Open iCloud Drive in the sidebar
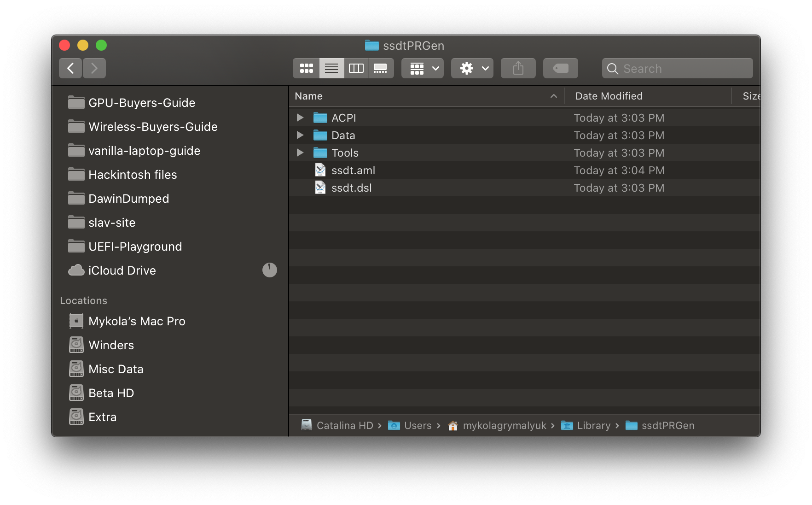Image resolution: width=812 pixels, height=505 pixels. coord(122,270)
